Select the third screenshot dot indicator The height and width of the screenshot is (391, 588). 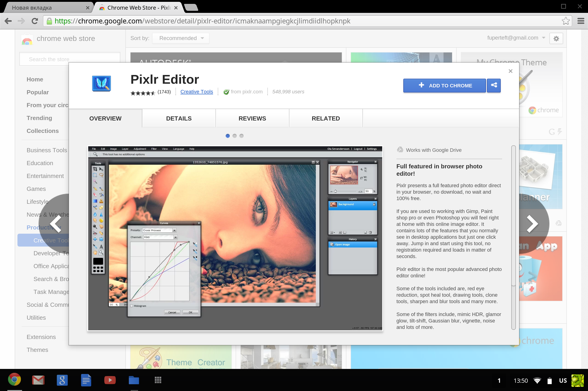tap(241, 136)
